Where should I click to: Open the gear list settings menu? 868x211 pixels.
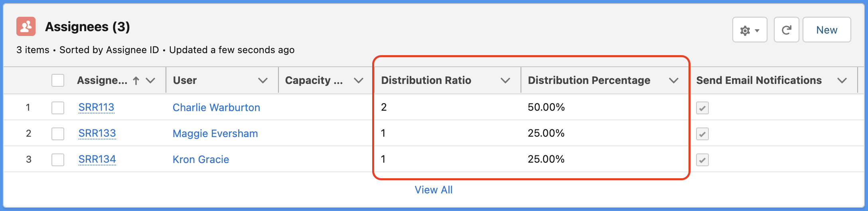(x=750, y=30)
